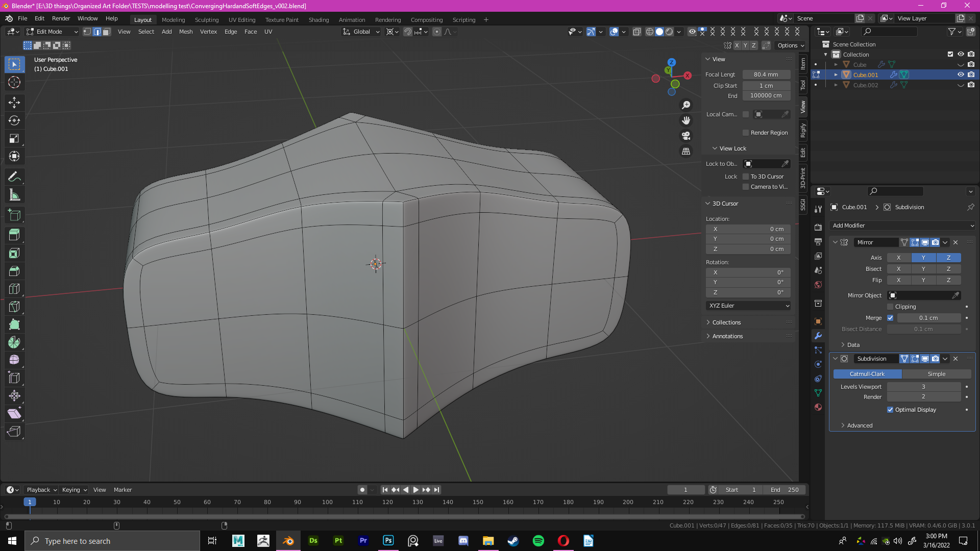Select the Annotate tool

(14, 177)
